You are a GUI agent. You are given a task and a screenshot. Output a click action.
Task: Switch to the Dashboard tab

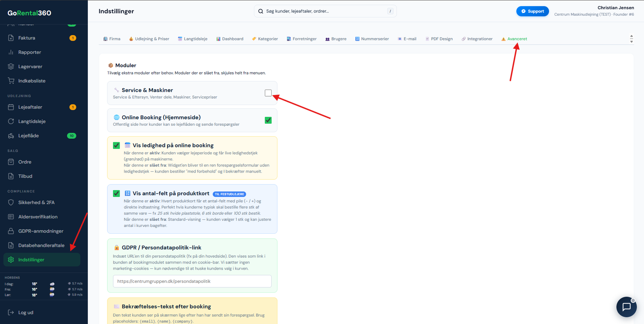click(229, 39)
